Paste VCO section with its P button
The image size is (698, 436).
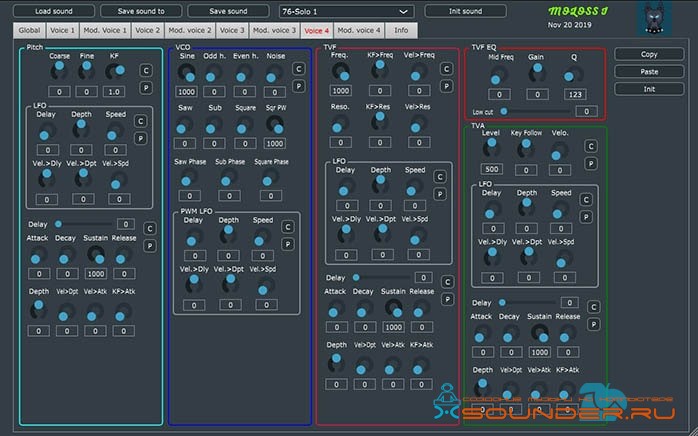click(299, 86)
